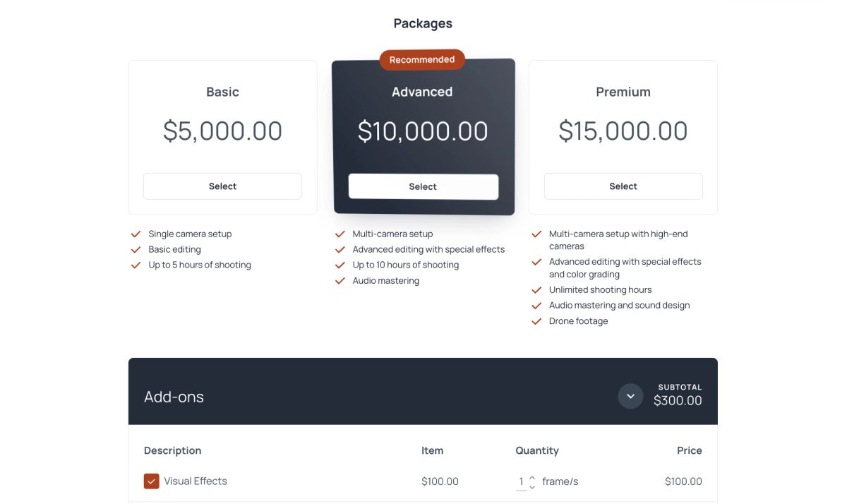The width and height of the screenshot is (847, 504).
Task: Click the quantity input field showing 1
Action: (x=520, y=481)
